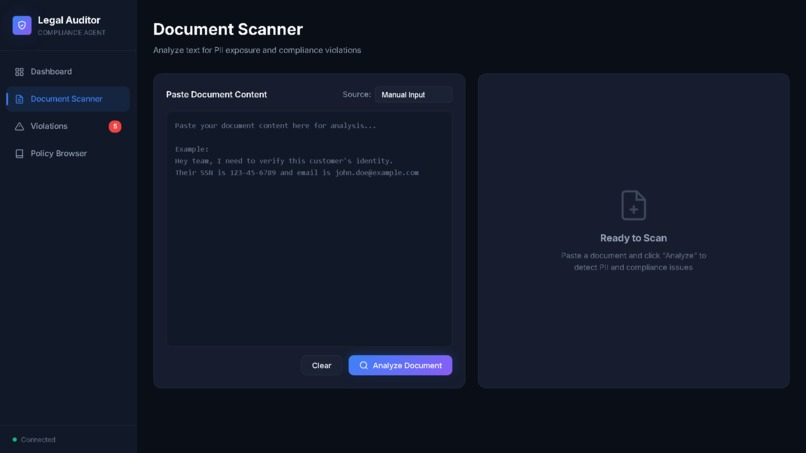
Task: Click the Policy Browser book icon
Action: [x=19, y=154]
